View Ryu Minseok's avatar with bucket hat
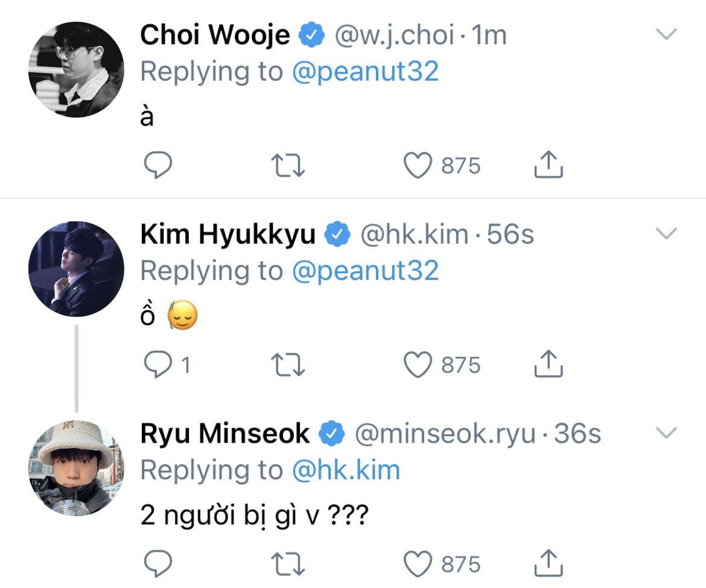Image resolution: width=706 pixels, height=588 pixels. [76, 468]
